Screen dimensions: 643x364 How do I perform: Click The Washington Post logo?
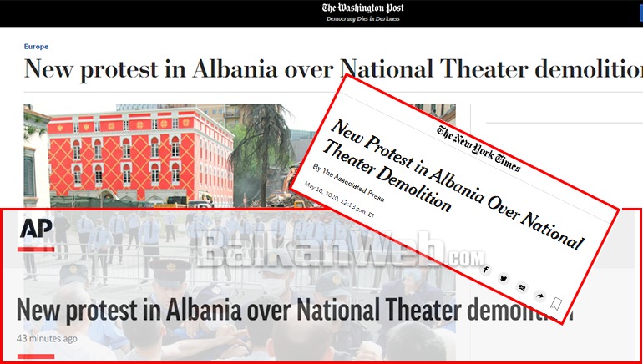[362, 8]
